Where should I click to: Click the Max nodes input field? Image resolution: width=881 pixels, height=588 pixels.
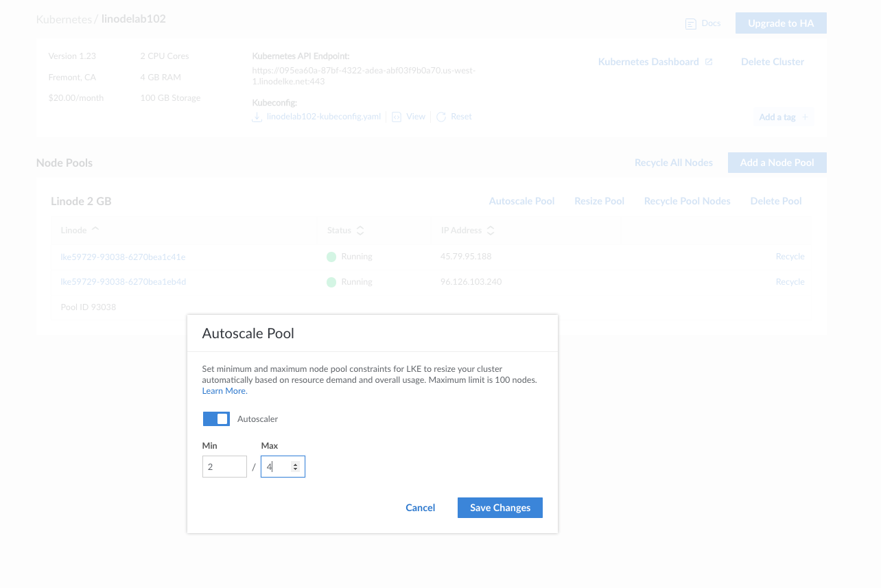click(x=278, y=467)
